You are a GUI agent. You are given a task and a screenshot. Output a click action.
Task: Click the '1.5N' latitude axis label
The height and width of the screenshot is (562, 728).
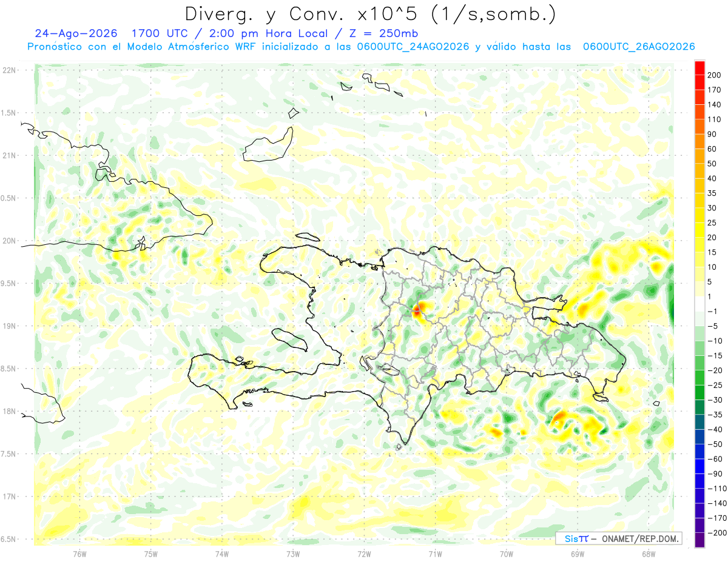click(9, 113)
